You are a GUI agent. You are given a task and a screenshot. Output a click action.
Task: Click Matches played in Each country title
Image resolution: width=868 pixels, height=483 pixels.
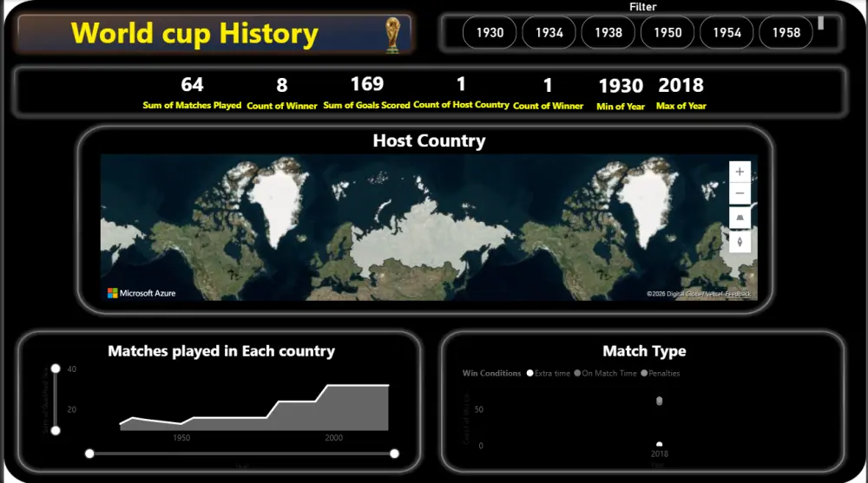pos(221,351)
